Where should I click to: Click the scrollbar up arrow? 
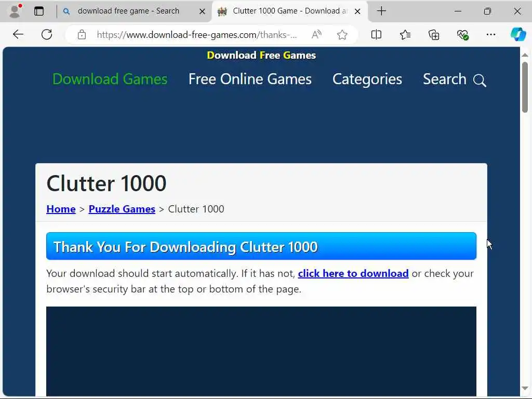coord(525,55)
